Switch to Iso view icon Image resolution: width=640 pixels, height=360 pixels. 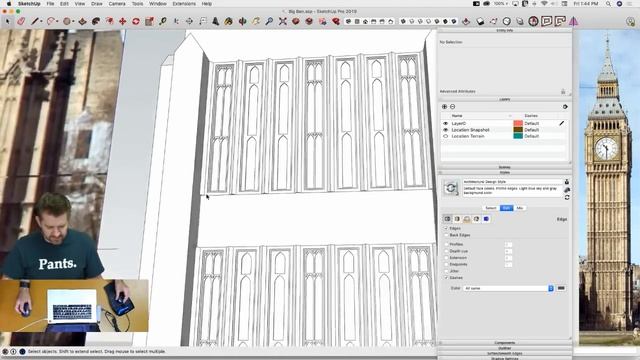pyautogui.click(x=349, y=21)
